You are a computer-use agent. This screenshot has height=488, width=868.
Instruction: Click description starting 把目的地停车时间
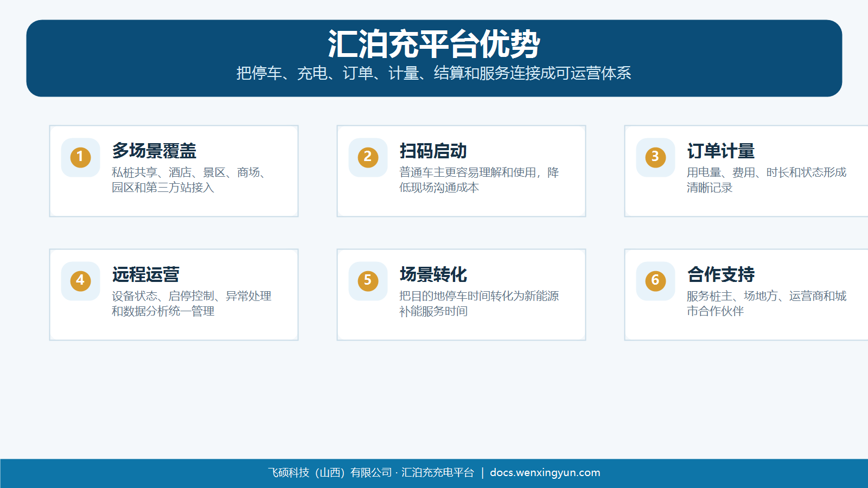pos(479,304)
